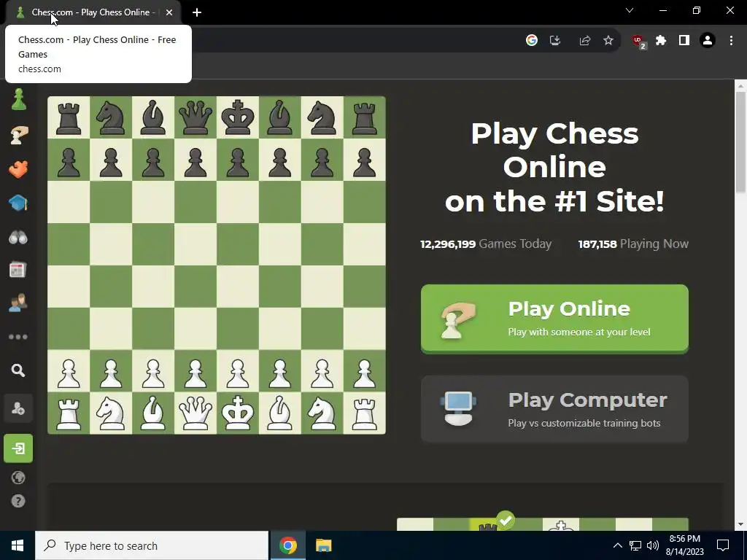Open the uBlock Origin extension icon
The image size is (747, 560).
(639, 42)
